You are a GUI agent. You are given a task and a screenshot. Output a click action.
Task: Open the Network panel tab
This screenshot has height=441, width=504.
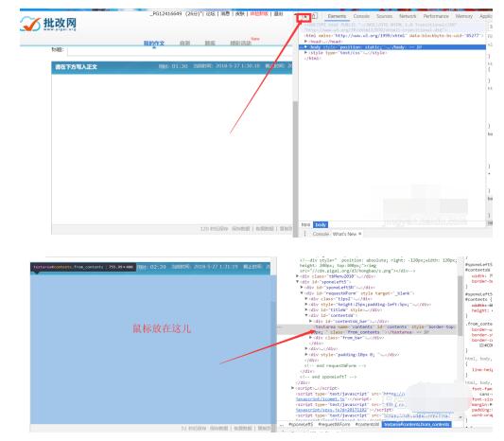click(408, 16)
